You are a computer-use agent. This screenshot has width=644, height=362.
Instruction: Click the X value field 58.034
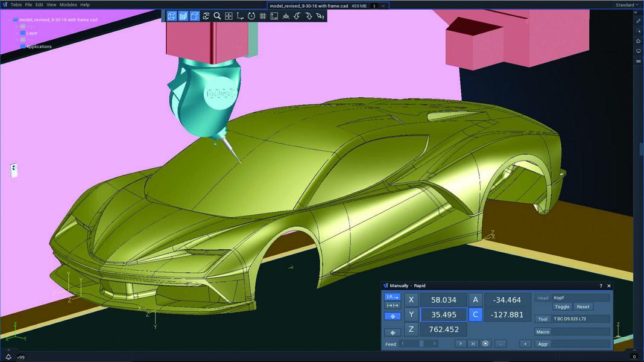click(444, 300)
